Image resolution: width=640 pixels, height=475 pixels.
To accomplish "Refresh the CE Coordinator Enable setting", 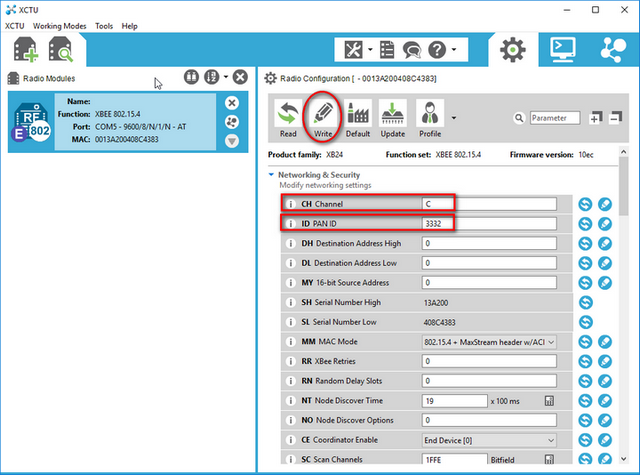I will coord(585,440).
